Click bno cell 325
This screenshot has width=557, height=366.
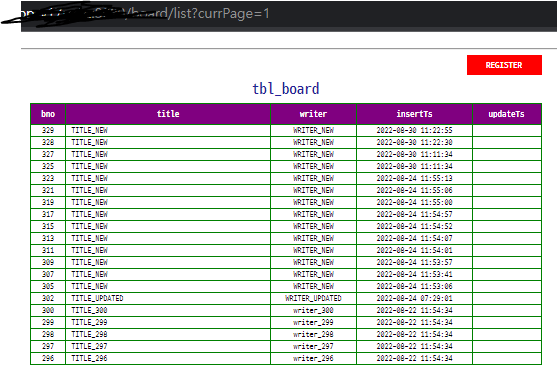(x=48, y=166)
